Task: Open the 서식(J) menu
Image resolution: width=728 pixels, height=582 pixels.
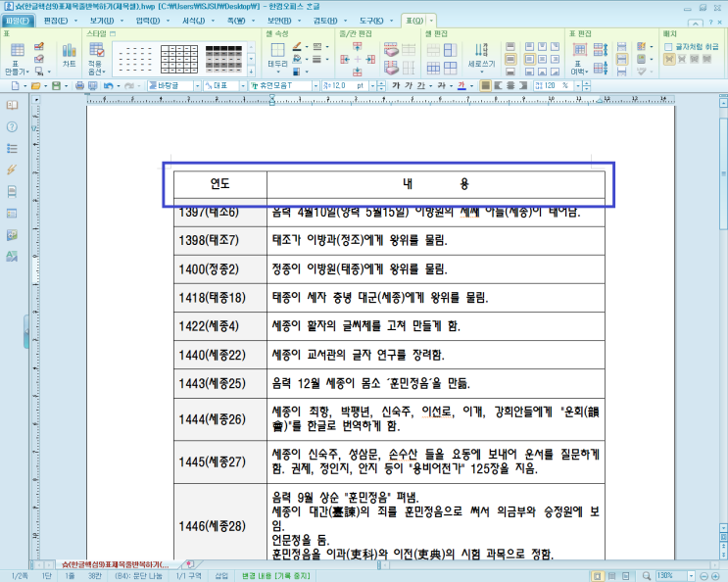Action: [x=194, y=21]
